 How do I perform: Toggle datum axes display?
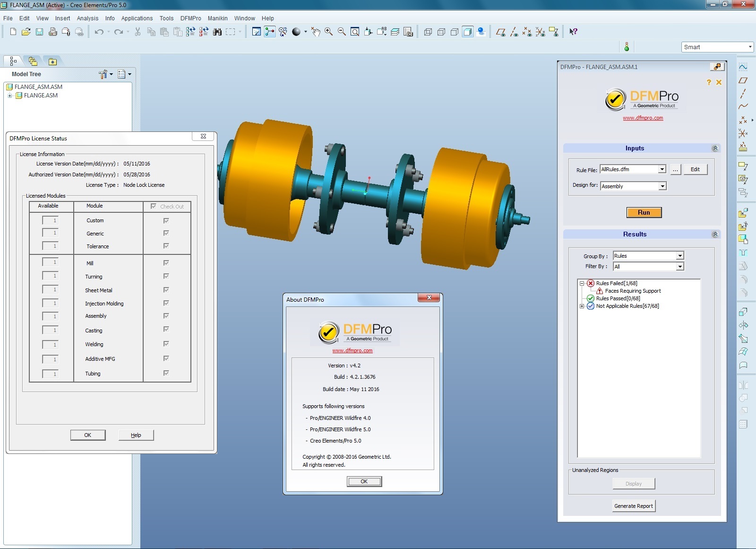(514, 32)
